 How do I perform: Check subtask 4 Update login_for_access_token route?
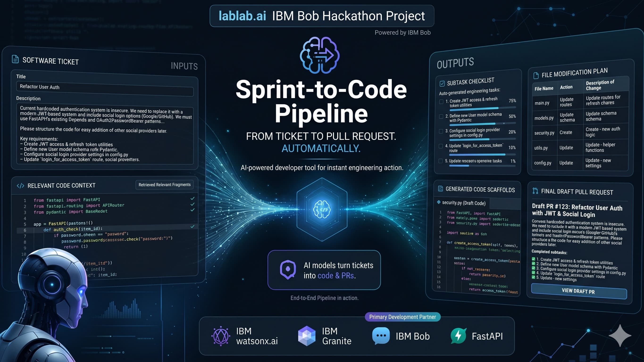pos(441,146)
